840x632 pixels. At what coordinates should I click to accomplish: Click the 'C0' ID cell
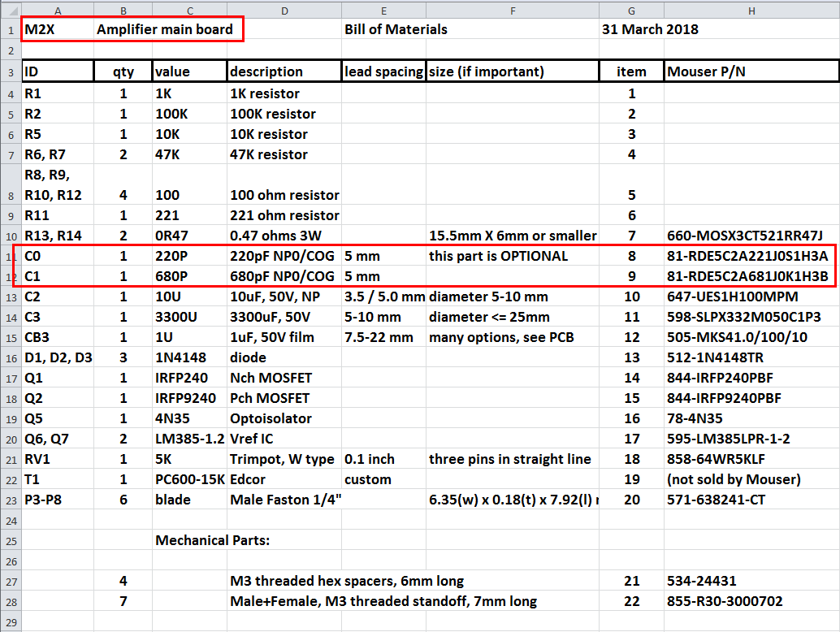pyautogui.click(x=58, y=256)
